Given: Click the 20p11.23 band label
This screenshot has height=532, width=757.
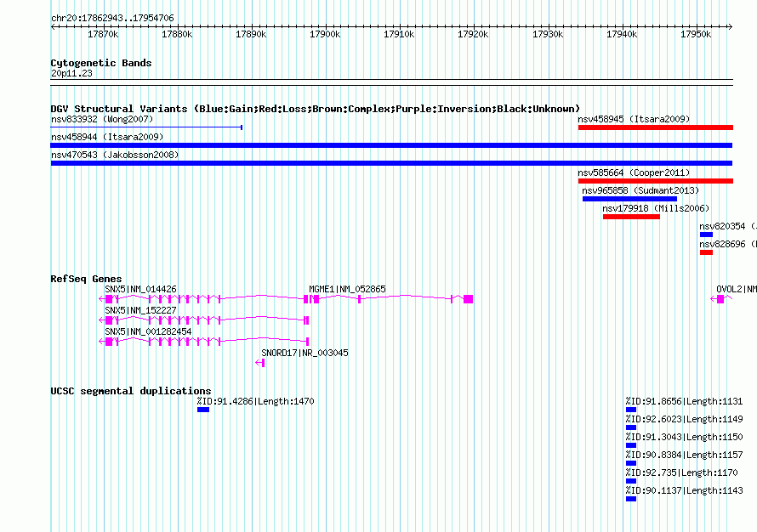Looking at the screenshot, I should (x=71, y=73).
